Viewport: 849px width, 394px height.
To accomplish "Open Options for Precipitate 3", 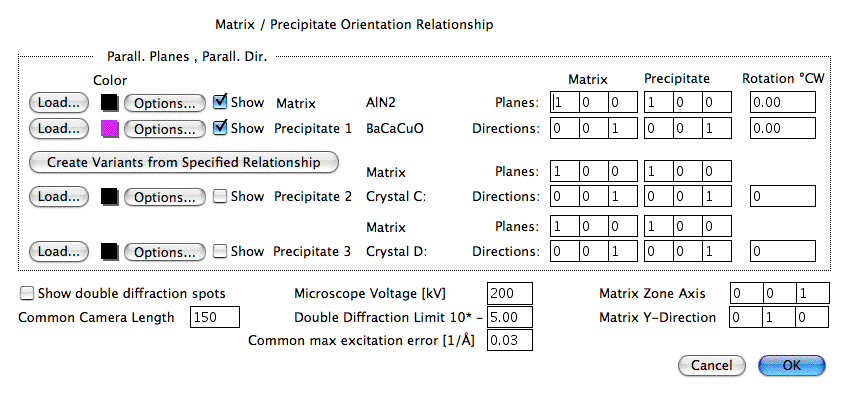I will pyautogui.click(x=165, y=252).
